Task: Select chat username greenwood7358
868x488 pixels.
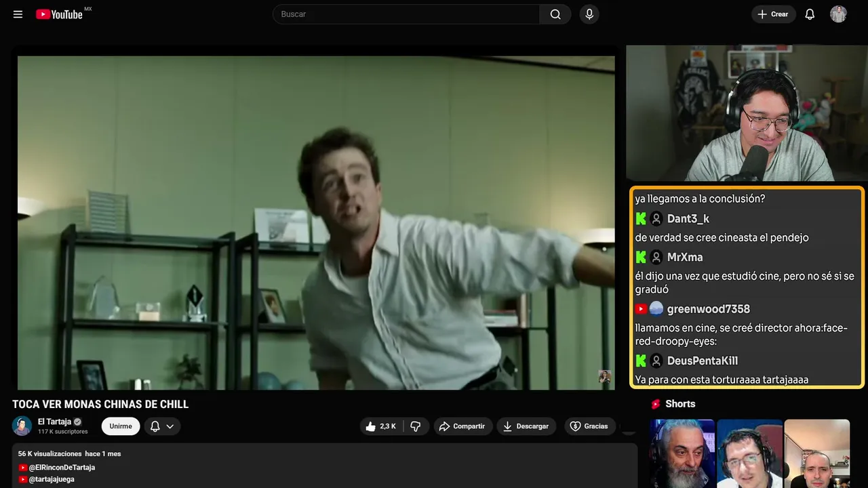Action: click(x=709, y=309)
